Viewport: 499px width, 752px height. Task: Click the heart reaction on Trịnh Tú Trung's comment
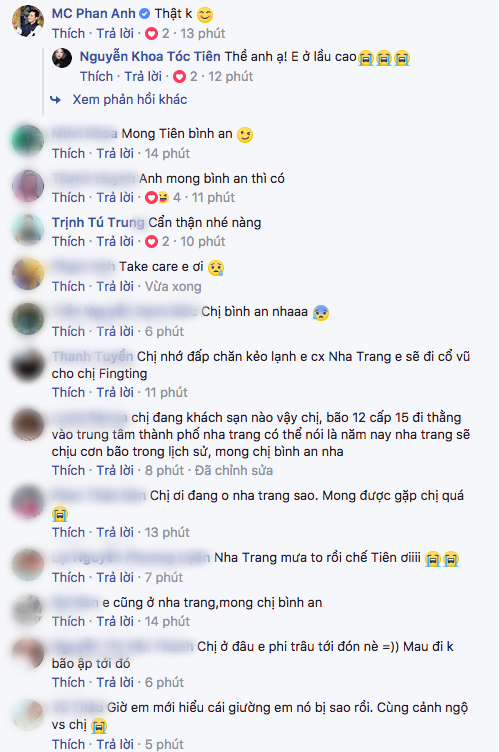151,242
